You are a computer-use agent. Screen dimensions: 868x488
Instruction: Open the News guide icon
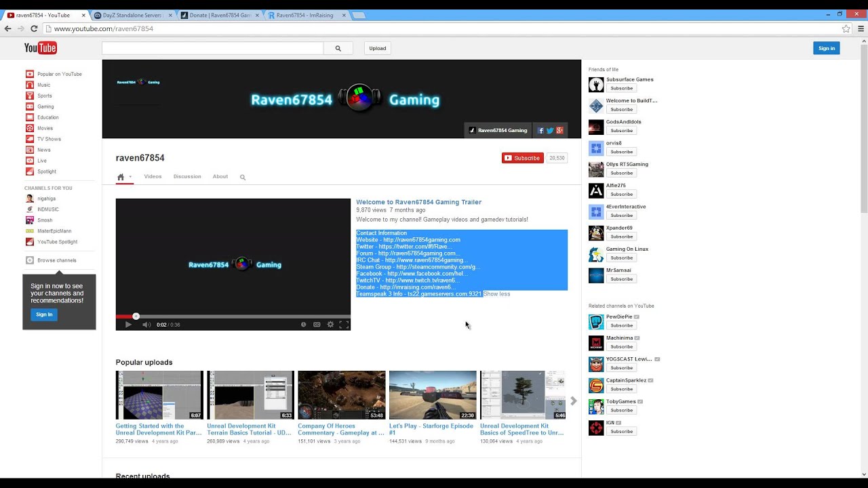click(30, 150)
